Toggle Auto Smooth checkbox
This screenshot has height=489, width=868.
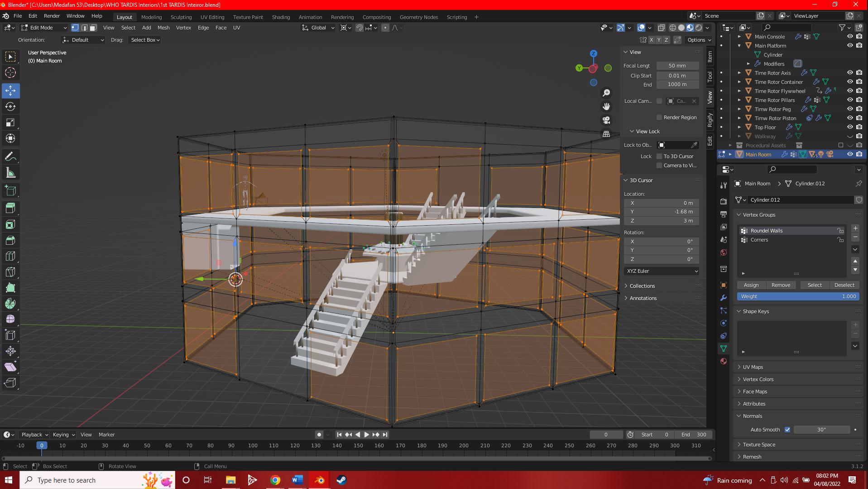pyautogui.click(x=787, y=430)
